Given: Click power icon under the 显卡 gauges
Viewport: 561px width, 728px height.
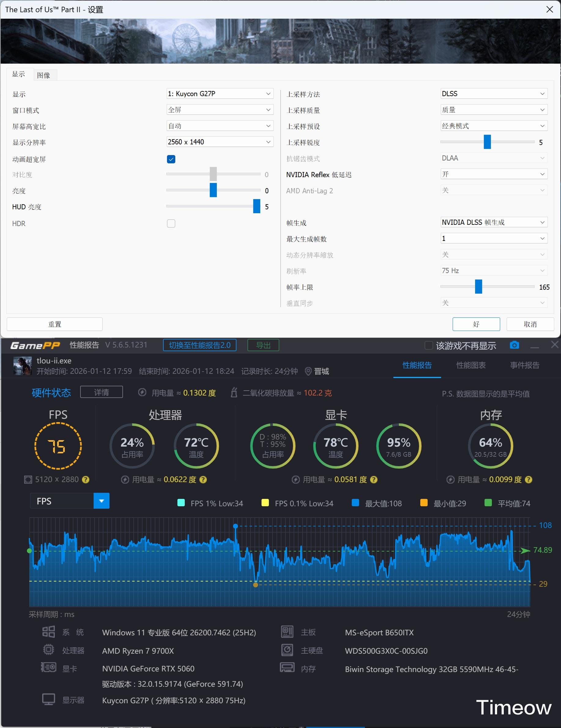Looking at the screenshot, I should (x=296, y=479).
